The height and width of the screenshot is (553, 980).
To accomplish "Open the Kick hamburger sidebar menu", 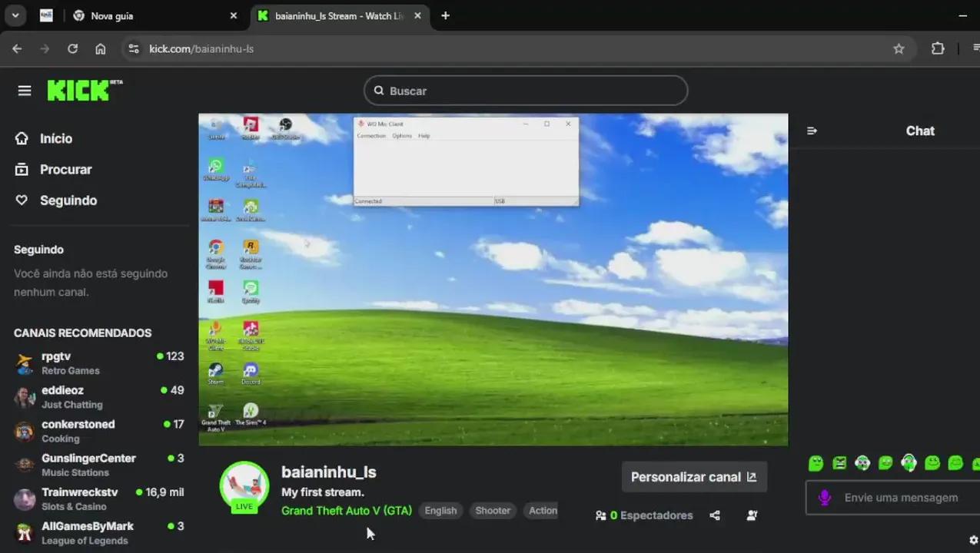I will point(25,91).
